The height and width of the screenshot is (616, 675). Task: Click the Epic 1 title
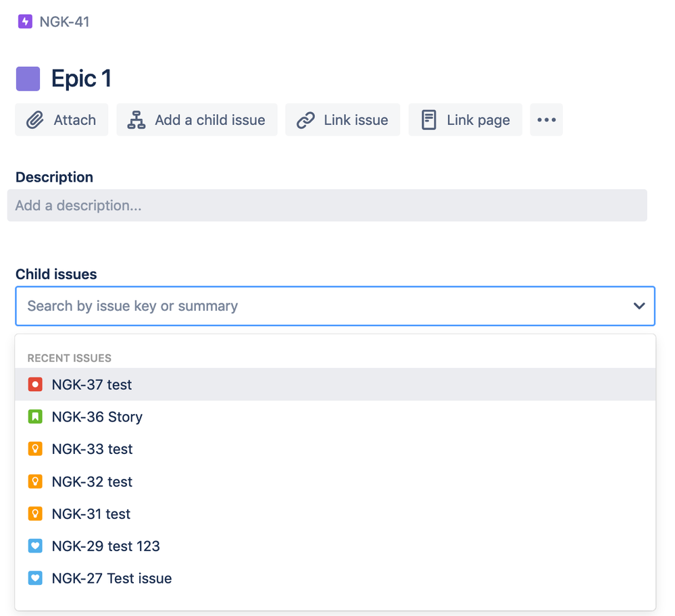click(x=81, y=79)
